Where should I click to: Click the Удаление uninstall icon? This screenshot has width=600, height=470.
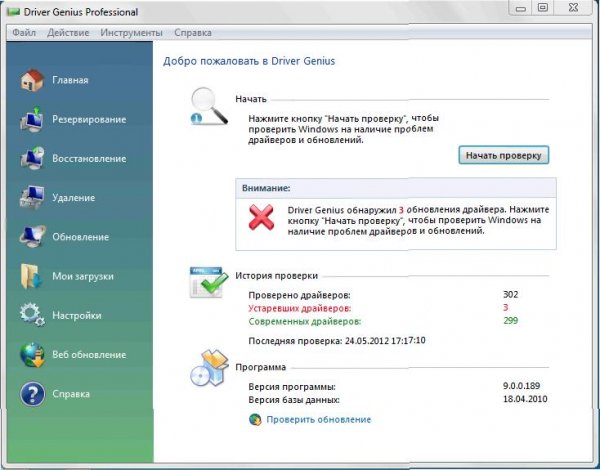[33, 197]
